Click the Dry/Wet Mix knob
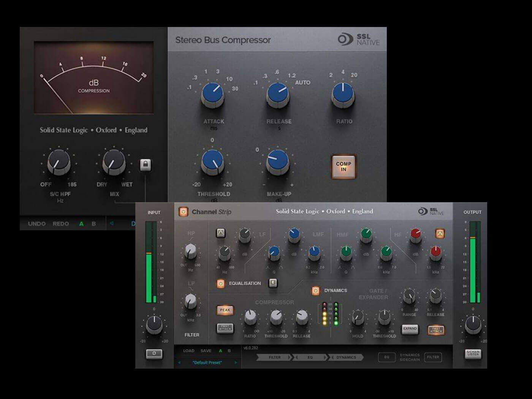 (x=114, y=162)
